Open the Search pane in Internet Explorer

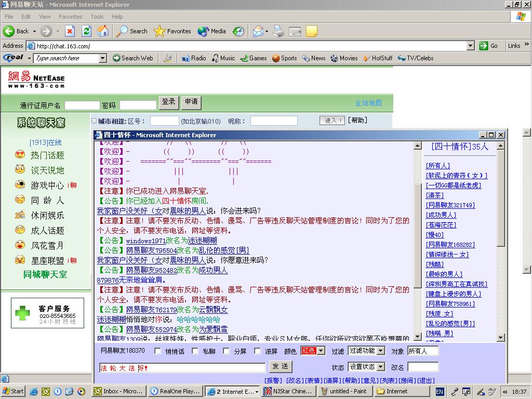(x=131, y=31)
